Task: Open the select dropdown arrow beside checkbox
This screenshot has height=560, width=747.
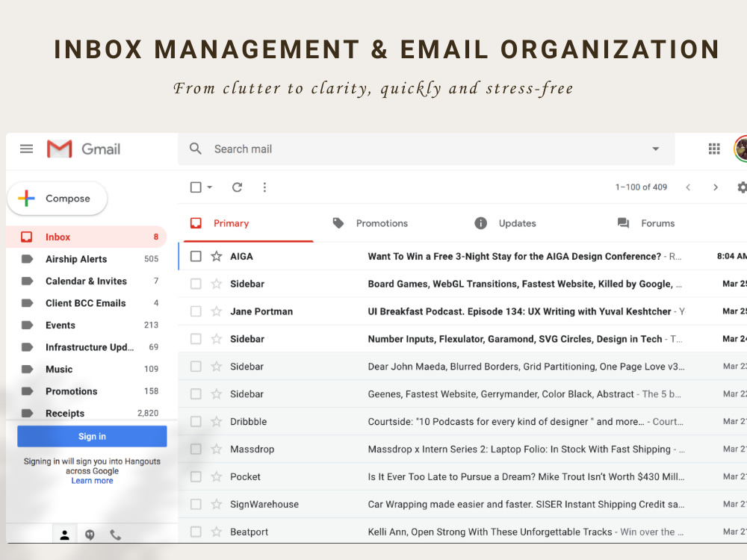Action: point(210,187)
